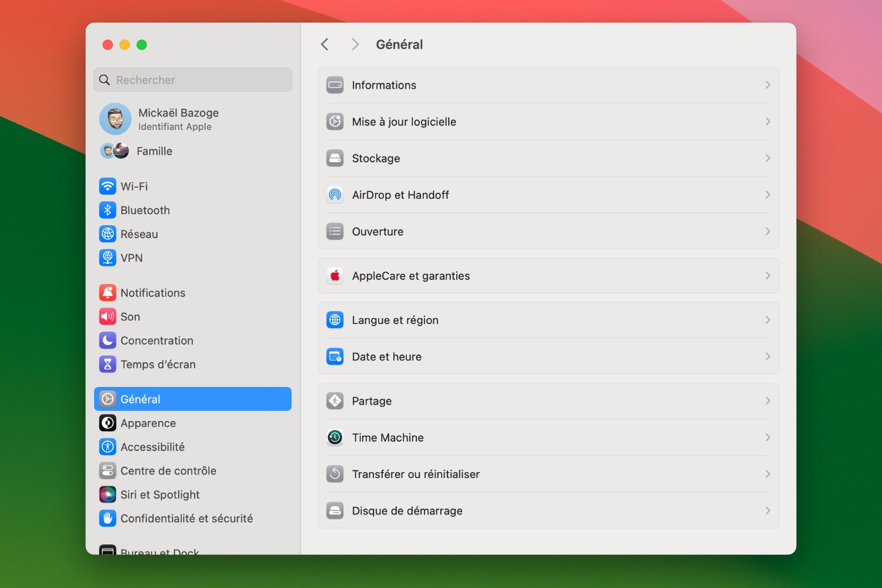Click the Date et heure calendar icon
This screenshot has width=882, height=588.
tap(335, 356)
